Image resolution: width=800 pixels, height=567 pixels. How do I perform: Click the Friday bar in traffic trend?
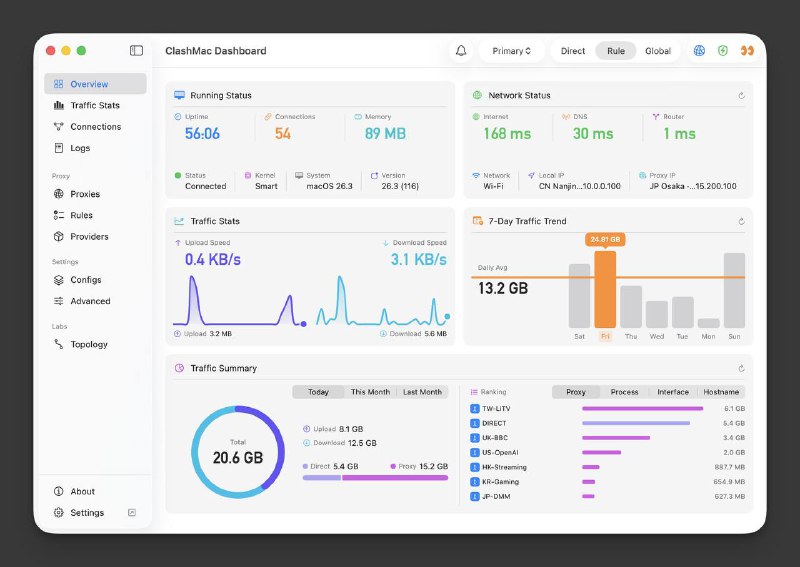click(605, 290)
